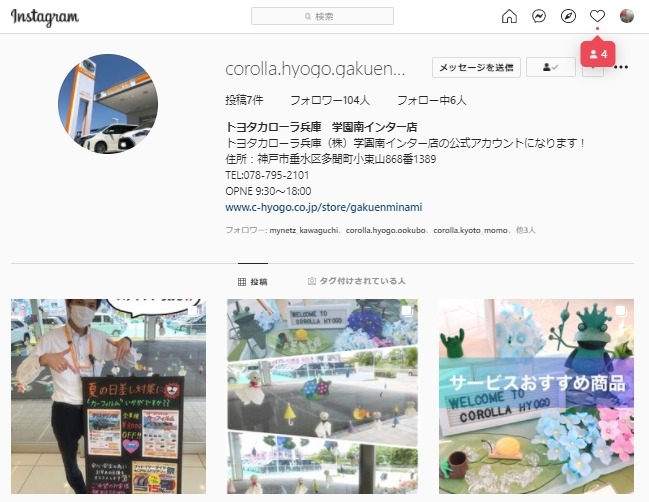Viewport: 649px width, 502px height.
Task: Click the Instagram logo
Action: pyautogui.click(x=45, y=17)
